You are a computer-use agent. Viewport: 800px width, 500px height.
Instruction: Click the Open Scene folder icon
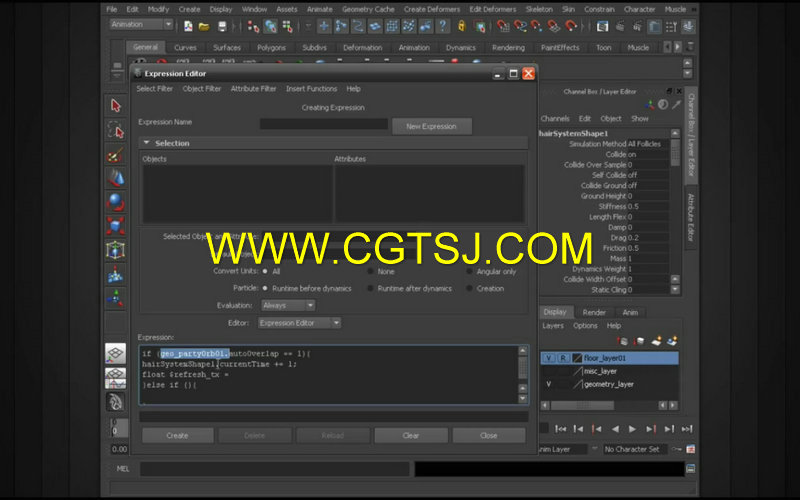[204, 26]
